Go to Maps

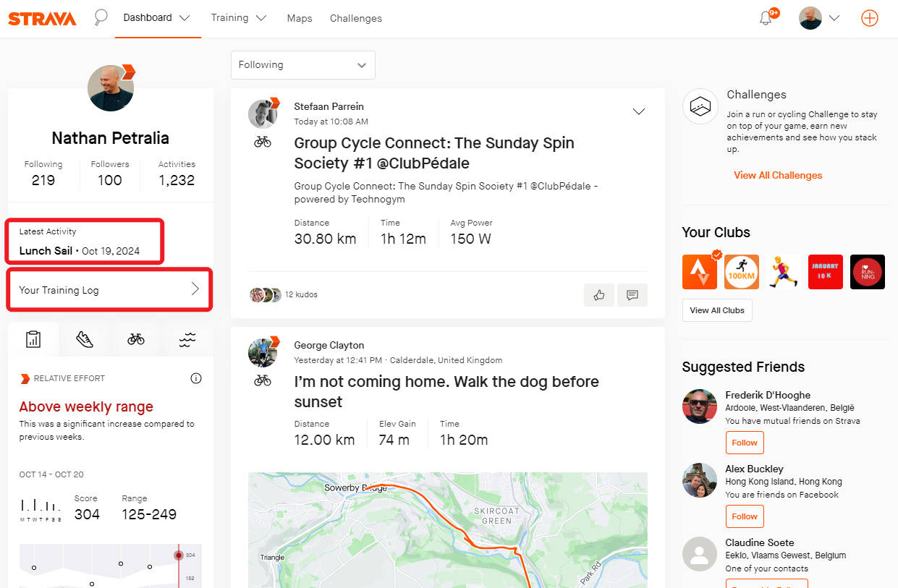pyautogui.click(x=300, y=18)
